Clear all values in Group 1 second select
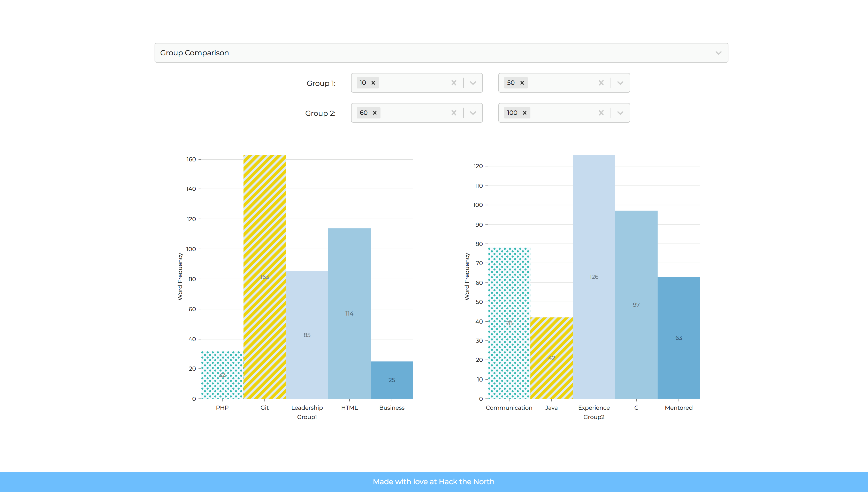The image size is (868, 492). pyautogui.click(x=601, y=83)
